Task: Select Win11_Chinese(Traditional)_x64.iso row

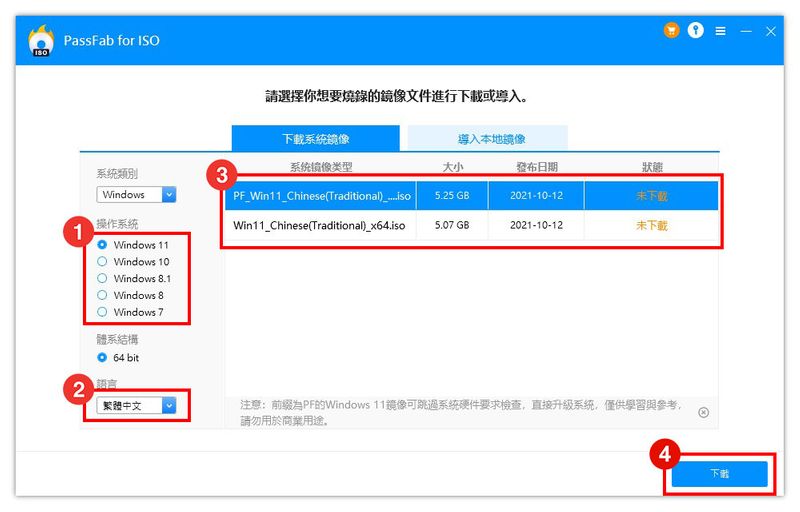Action: pos(472,225)
